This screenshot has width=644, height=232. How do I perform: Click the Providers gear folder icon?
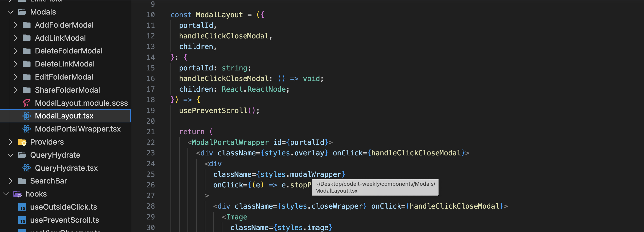[x=22, y=142]
